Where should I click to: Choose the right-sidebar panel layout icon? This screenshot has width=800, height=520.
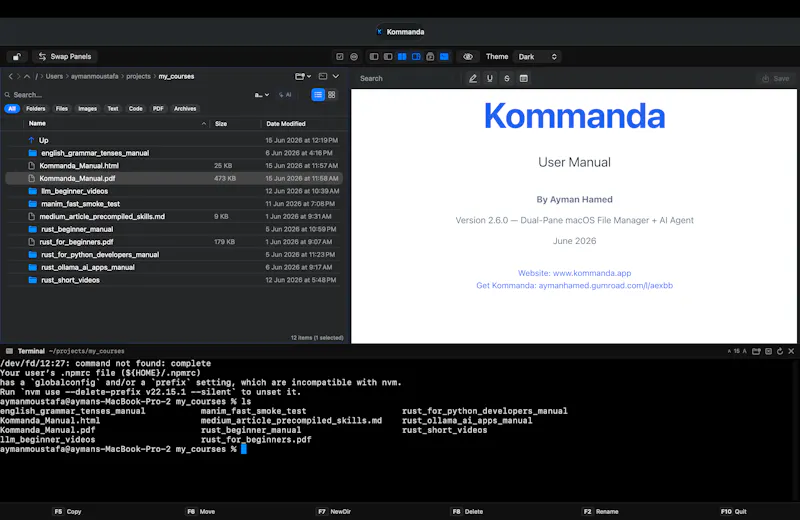click(388, 57)
